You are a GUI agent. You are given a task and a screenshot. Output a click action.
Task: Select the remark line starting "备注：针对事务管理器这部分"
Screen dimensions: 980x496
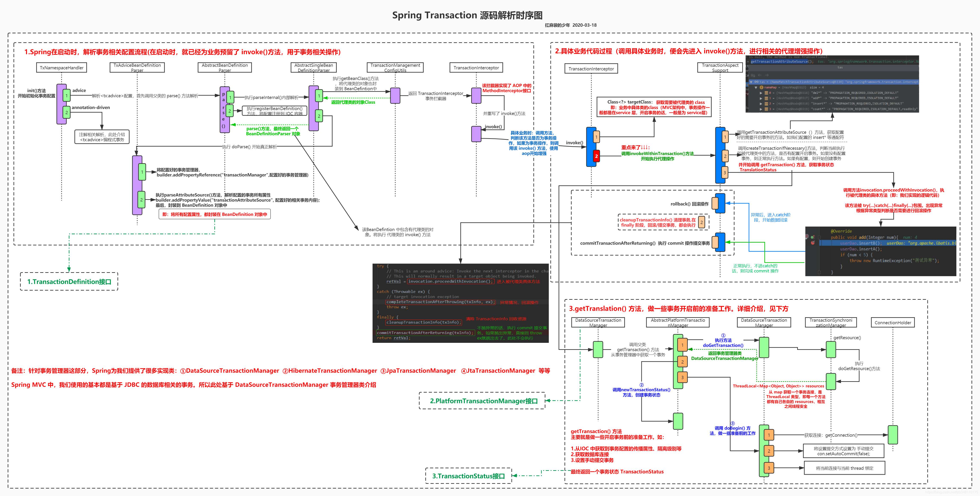tap(280, 371)
